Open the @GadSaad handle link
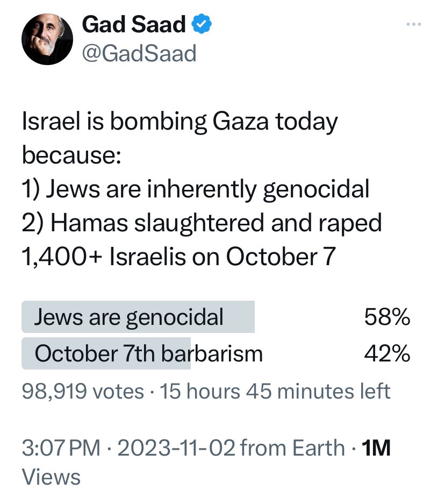 139,53
